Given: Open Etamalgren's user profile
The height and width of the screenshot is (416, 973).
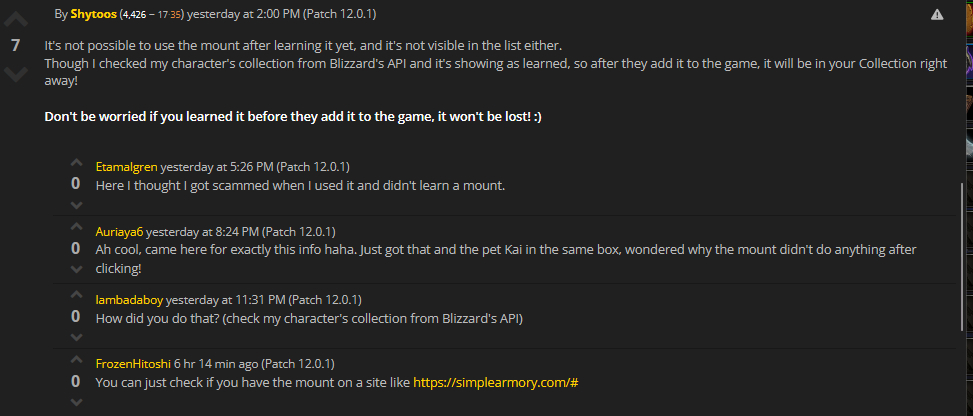Looking at the screenshot, I should (x=126, y=166).
